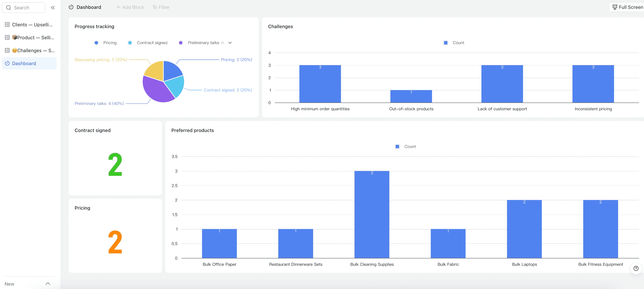This screenshot has width=644, height=289.
Task: Toggle the Preliminary talks legend item
Action: [199, 43]
